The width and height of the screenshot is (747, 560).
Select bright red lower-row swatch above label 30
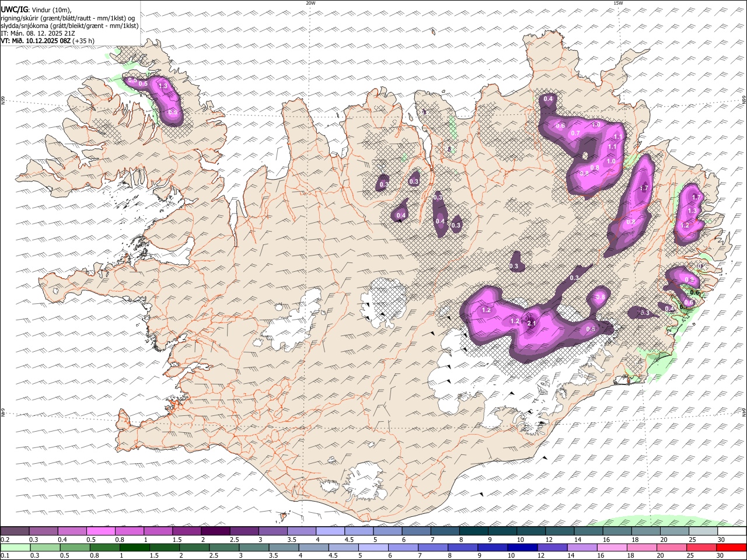coord(731,548)
